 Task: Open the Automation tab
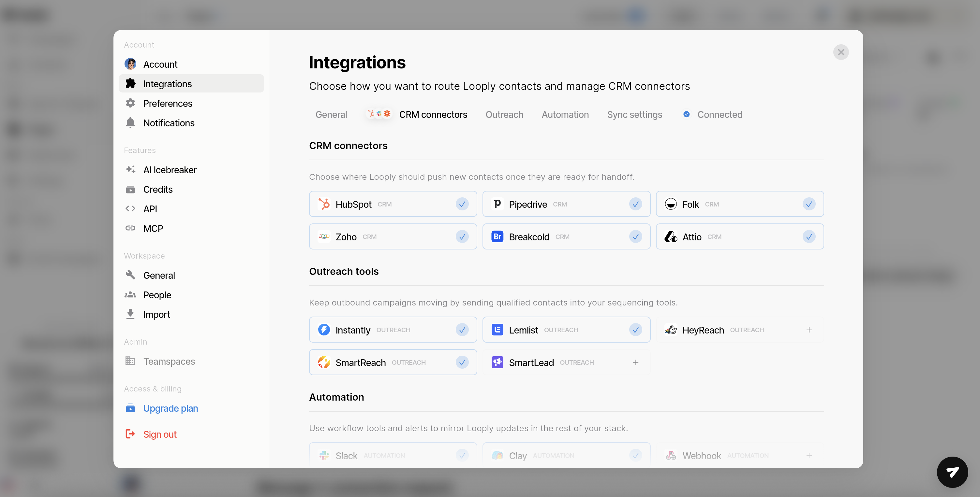[565, 114]
